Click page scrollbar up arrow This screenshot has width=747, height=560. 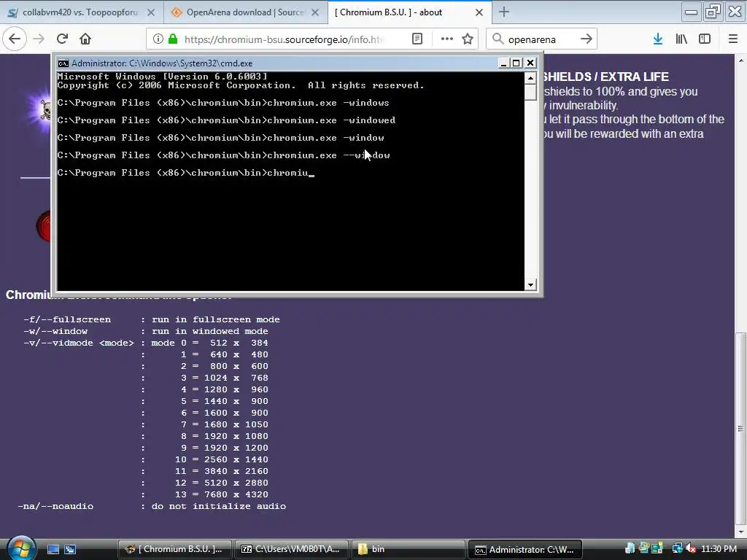pos(741,61)
